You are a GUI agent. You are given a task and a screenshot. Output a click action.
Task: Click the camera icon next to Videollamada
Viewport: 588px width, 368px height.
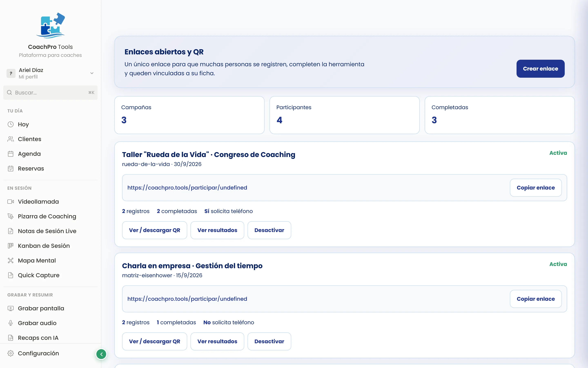10,202
